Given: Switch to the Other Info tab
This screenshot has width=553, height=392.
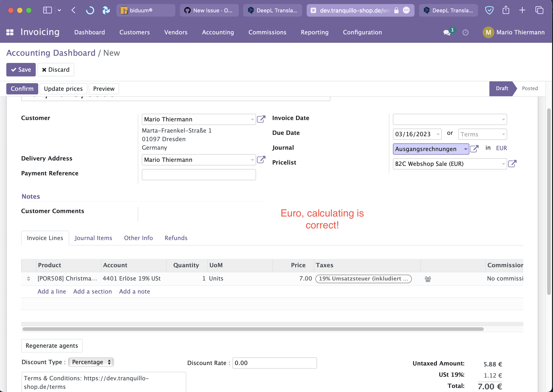Looking at the screenshot, I should click(x=138, y=238).
